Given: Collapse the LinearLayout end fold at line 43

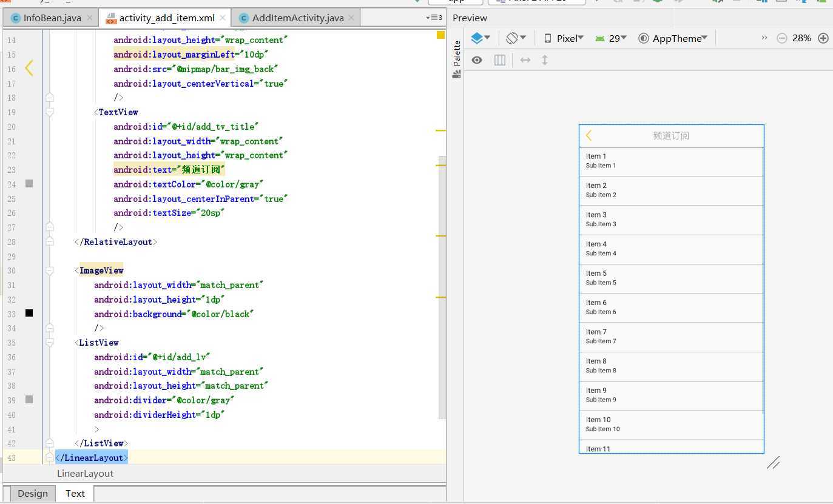Looking at the screenshot, I should (50, 458).
